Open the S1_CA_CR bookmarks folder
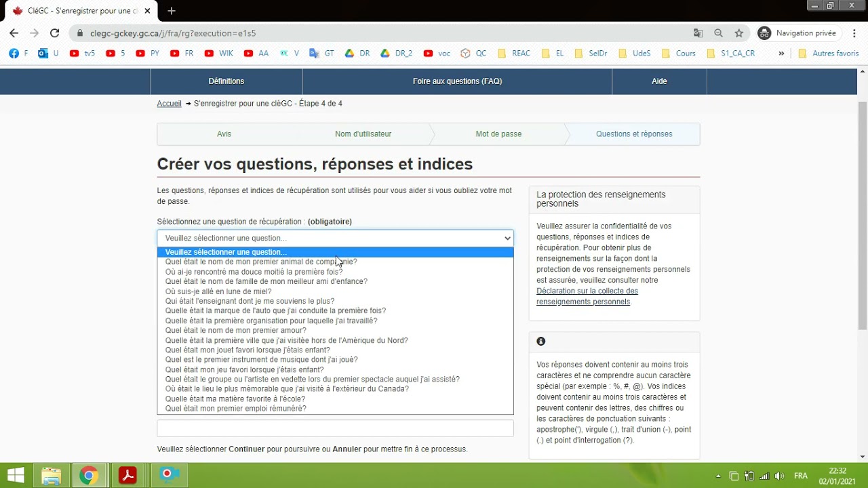This screenshot has height=488, width=868. (x=731, y=54)
